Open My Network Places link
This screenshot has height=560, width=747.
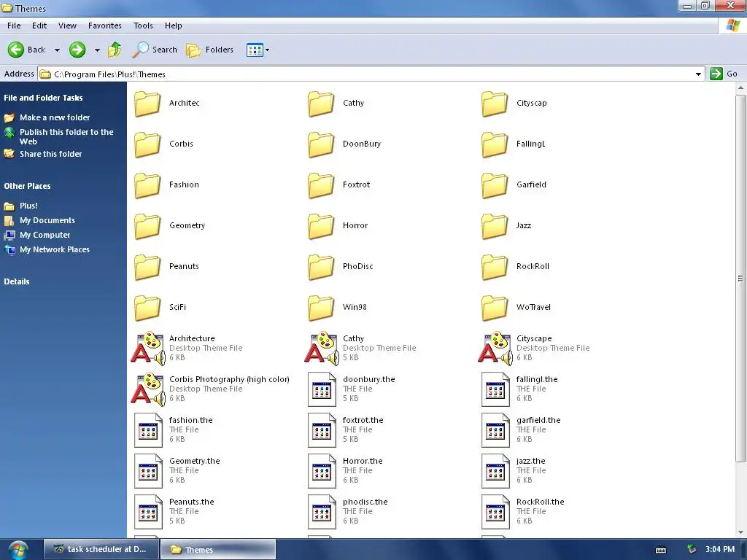pos(54,249)
